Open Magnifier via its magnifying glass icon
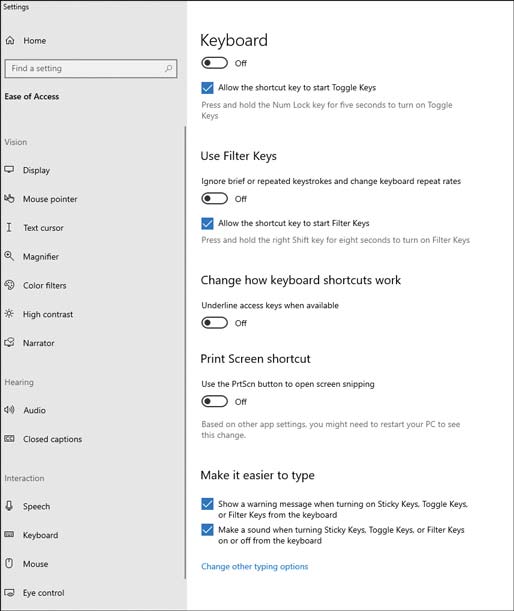This screenshot has width=514, height=611. click(x=9, y=256)
